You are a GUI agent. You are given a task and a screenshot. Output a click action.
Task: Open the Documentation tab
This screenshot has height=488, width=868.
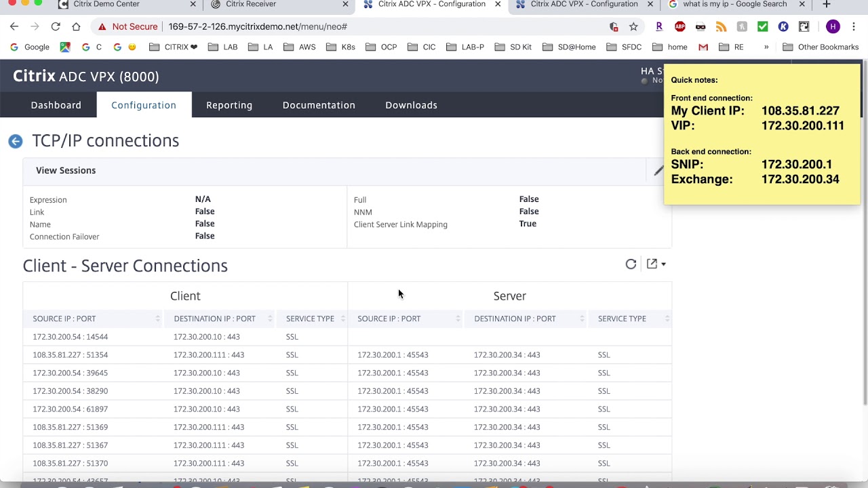(319, 105)
